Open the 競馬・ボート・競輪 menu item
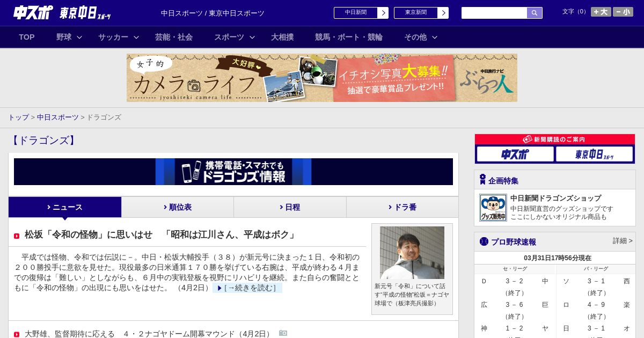 (x=349, y=37)
